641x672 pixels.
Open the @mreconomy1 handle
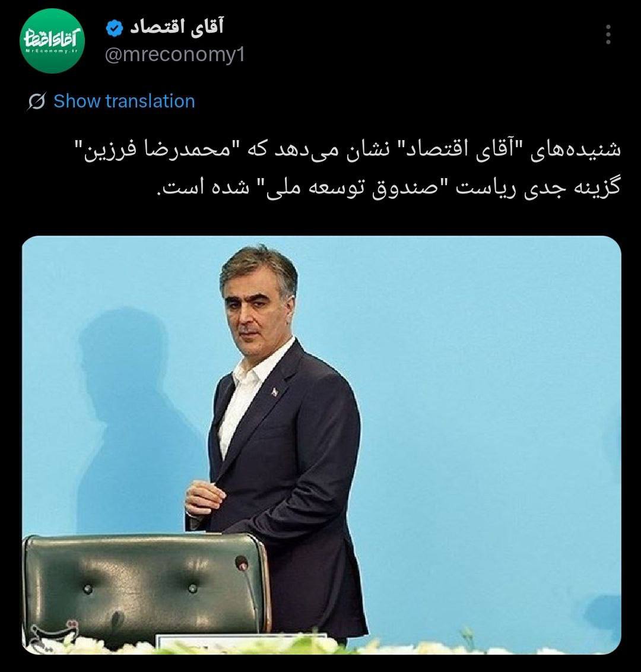[175, 55]
